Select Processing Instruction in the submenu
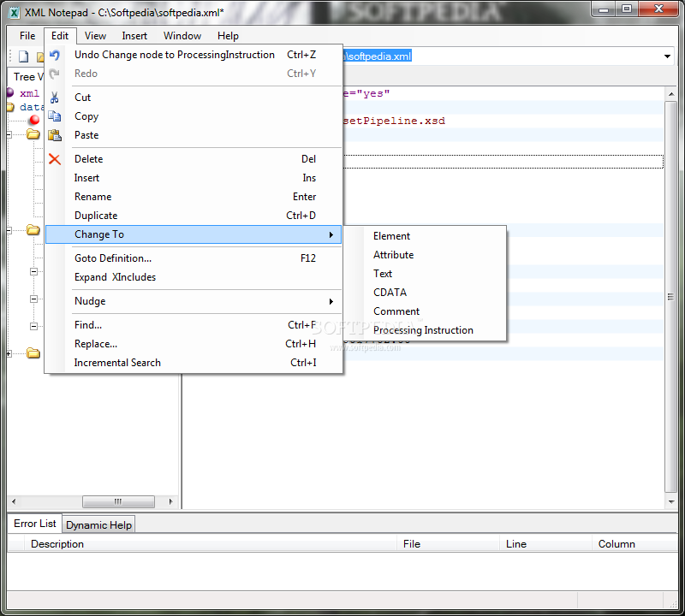 (423, 329)
